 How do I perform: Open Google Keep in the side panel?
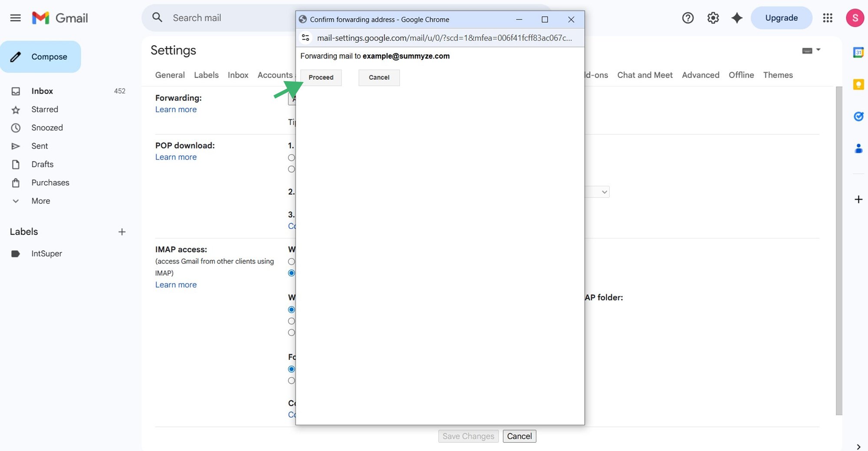point(858,85)
